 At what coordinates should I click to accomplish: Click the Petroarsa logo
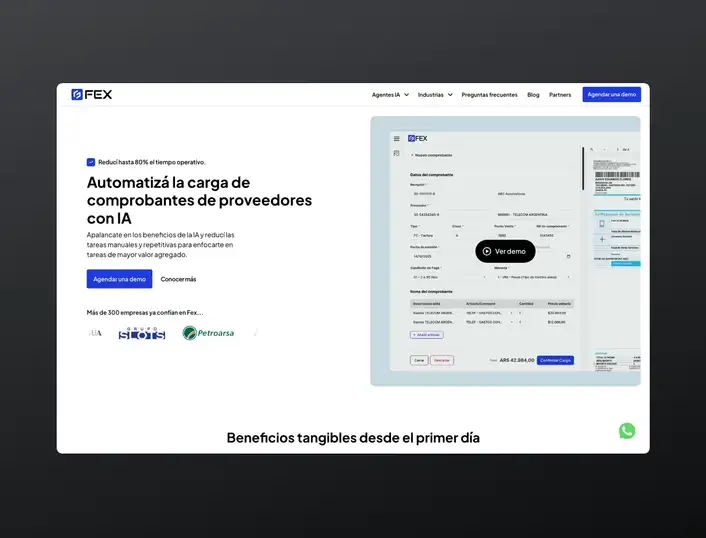pos(208,333)
